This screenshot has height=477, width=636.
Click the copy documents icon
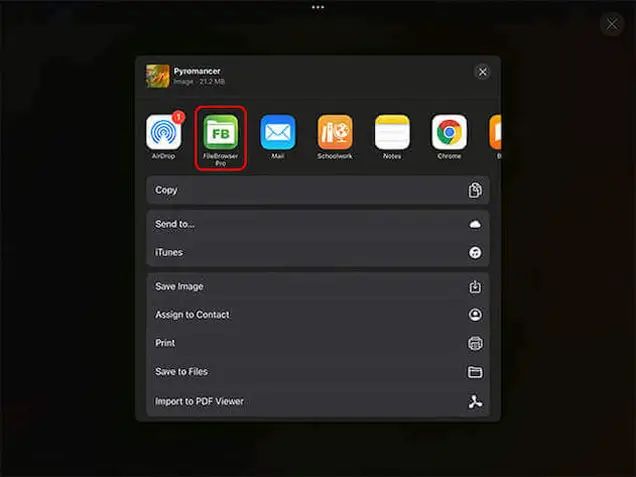point(475,190)
